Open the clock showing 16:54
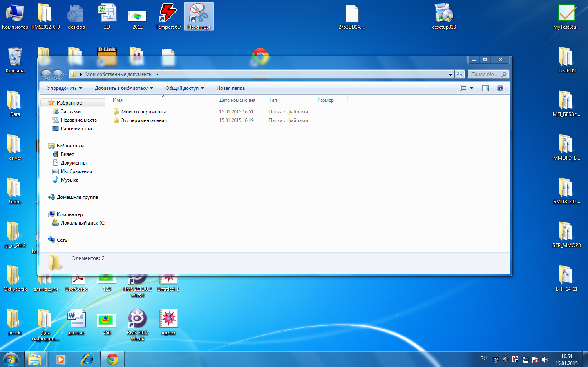This screenshot has height=367, width=588. click(x=566, y=360)
